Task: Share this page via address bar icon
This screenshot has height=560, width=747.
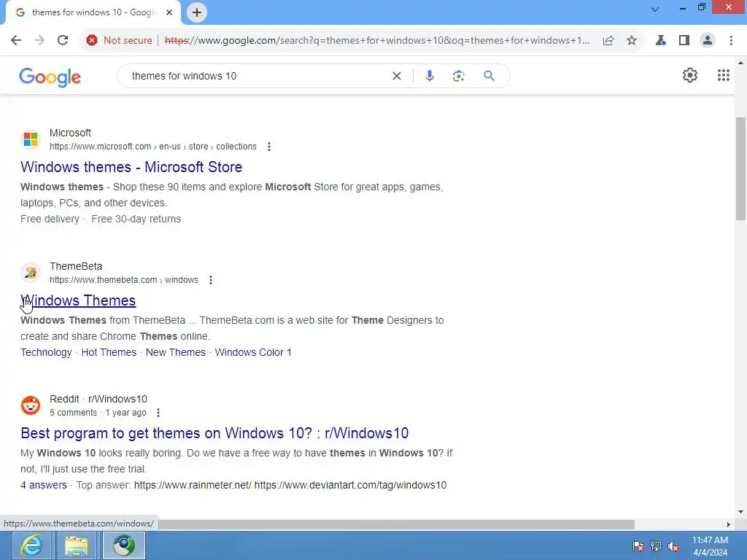Action: tap(608, 41)
